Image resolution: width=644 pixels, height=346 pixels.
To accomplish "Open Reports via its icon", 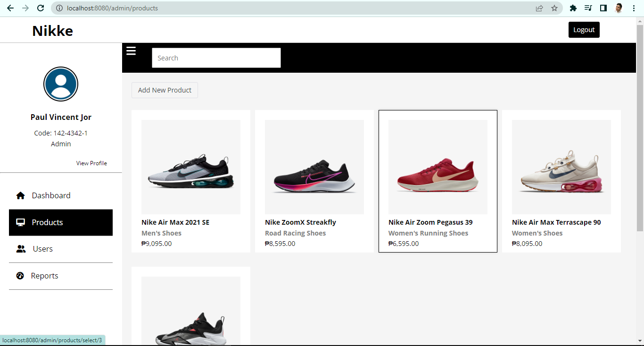I will click(x=20, y=275).
